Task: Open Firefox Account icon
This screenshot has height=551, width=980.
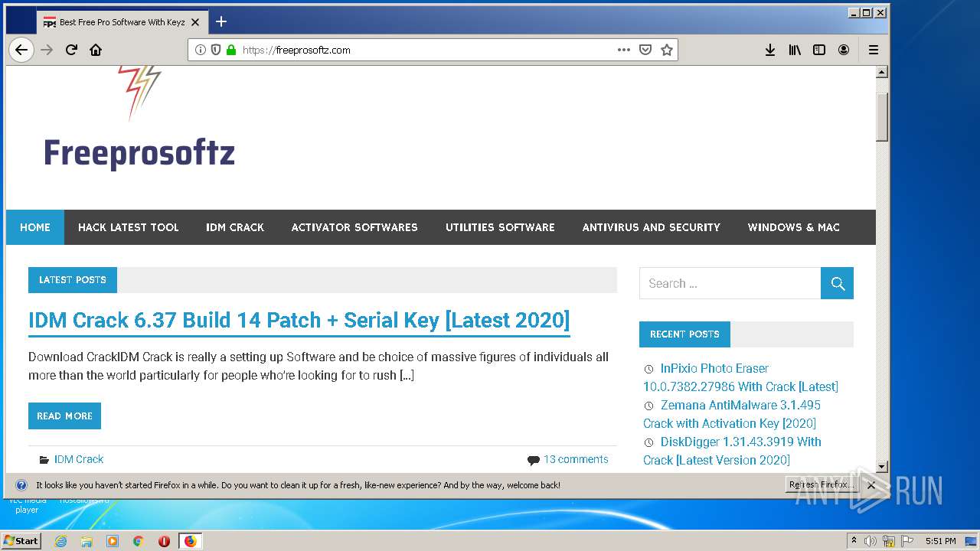Action: pyautogui.click(x=844, y=50)
